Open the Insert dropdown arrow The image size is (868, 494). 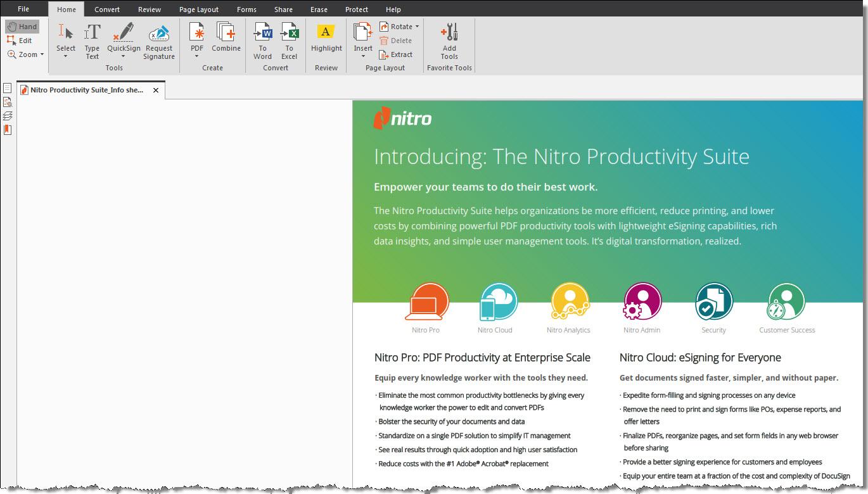point(363,56)
